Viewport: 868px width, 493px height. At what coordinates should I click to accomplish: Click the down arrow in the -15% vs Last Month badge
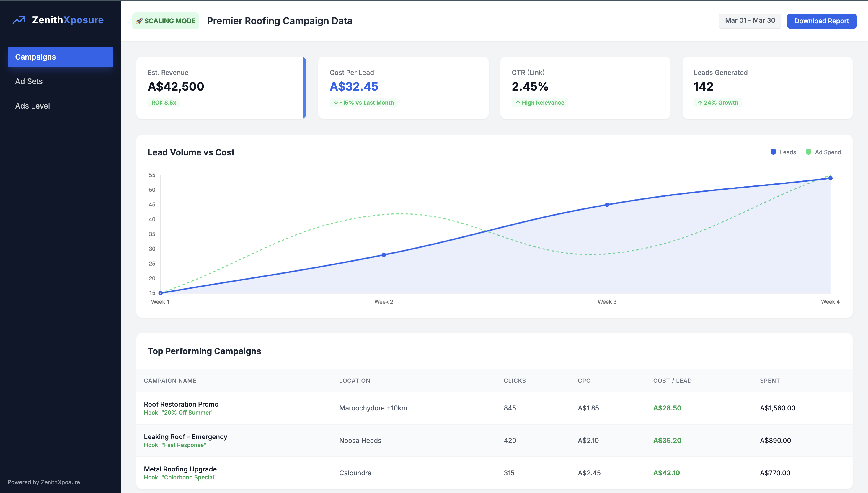(x=336, y=103)
